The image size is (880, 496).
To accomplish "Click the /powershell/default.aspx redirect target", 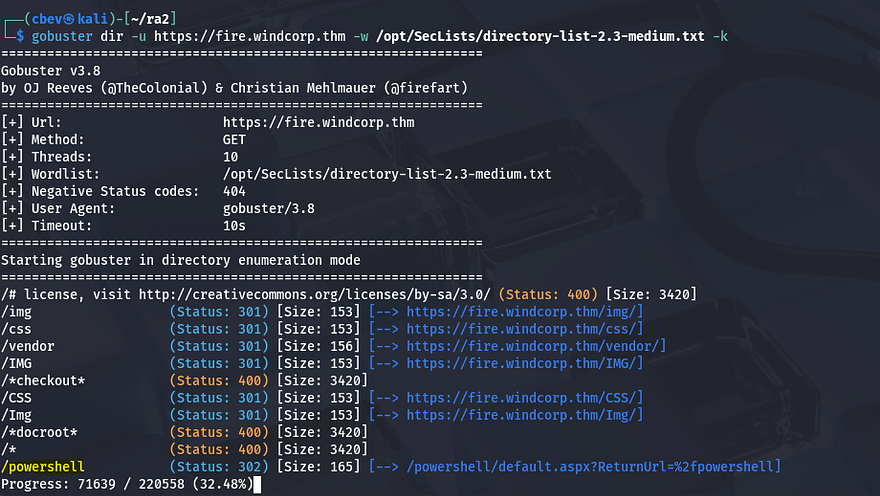I will point(590,467).
